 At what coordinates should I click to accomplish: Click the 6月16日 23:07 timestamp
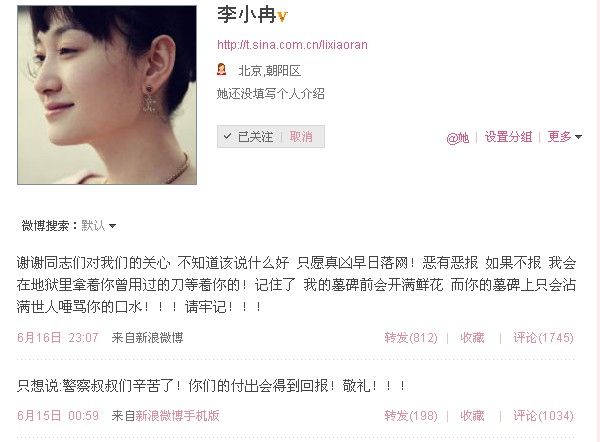[58, 338]
